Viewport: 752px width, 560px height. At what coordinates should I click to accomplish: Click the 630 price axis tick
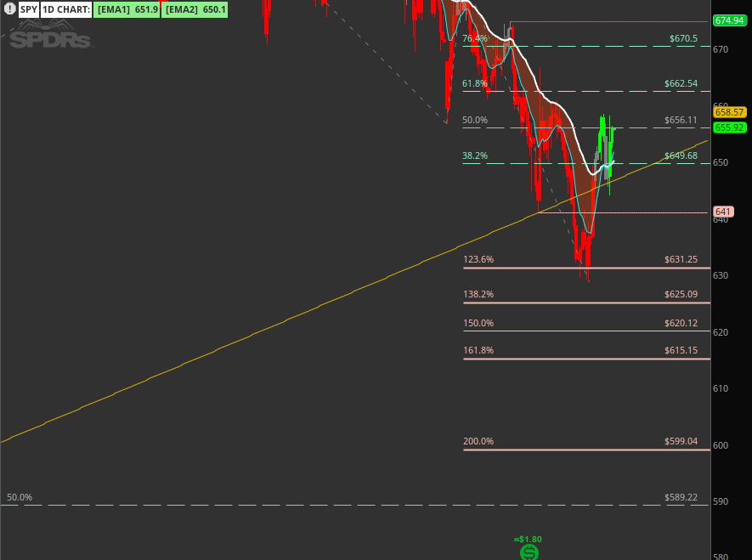(x=721, y=275)
